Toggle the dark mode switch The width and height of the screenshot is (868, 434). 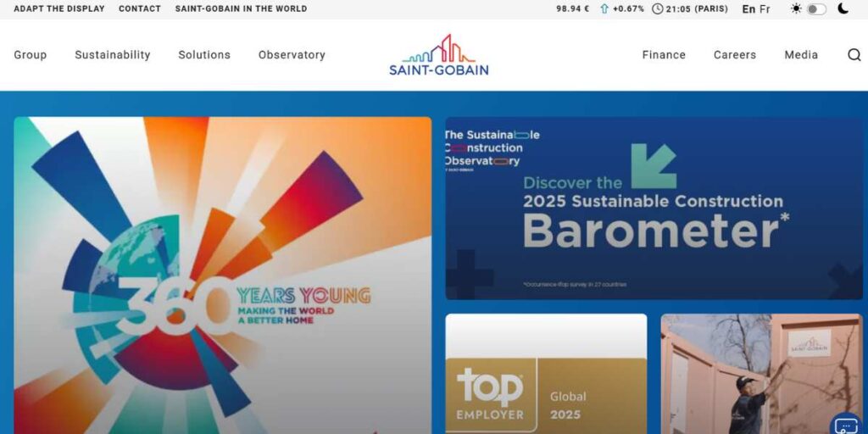click(x=816, y=9)
